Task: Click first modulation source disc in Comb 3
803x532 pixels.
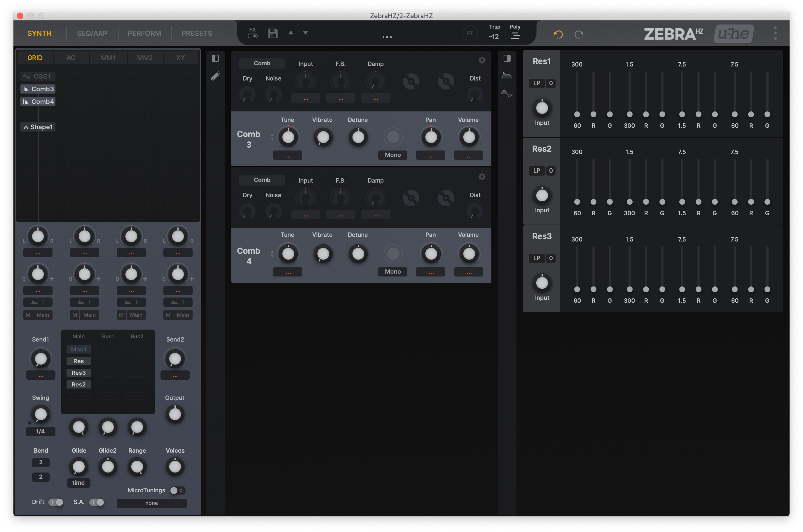Action: (411, 81)
